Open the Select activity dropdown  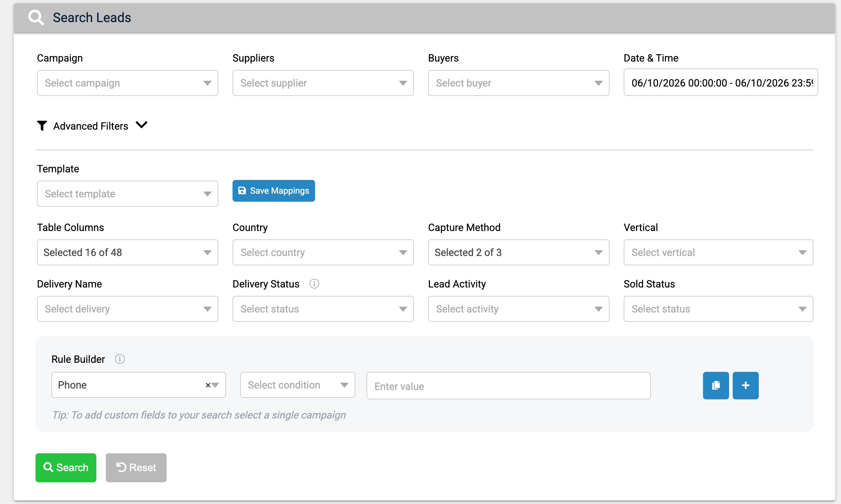[x=519, y=309]
